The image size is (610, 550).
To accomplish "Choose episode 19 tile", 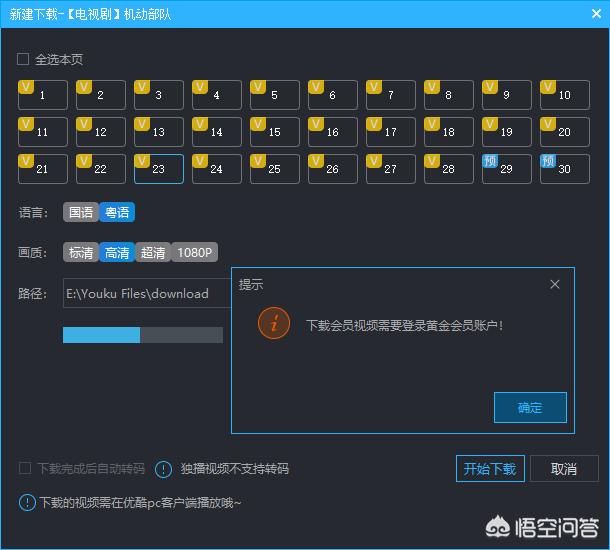I will pos(507,132).
